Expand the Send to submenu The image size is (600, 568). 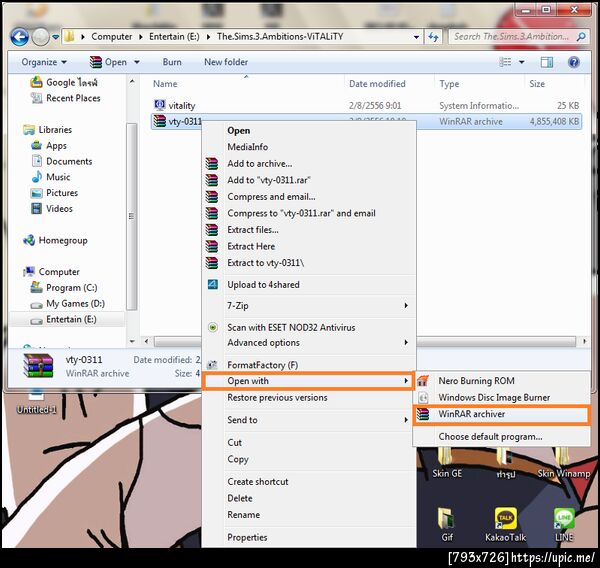pyautogui.click(x=308, y=420)
